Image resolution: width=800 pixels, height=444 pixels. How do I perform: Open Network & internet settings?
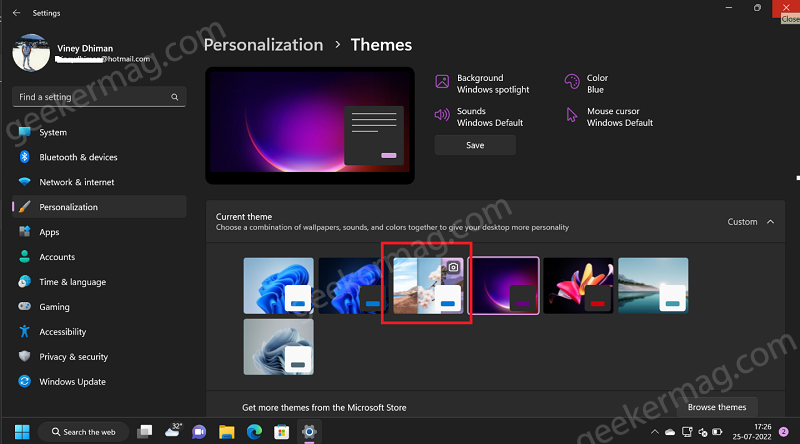99,182
